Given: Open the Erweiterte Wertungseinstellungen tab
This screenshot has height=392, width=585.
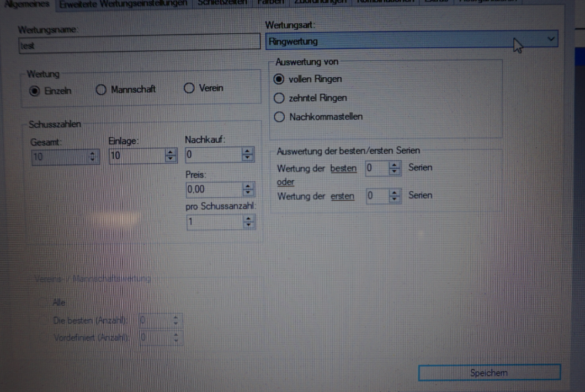Looking at the screenshot, I should 123,3.
